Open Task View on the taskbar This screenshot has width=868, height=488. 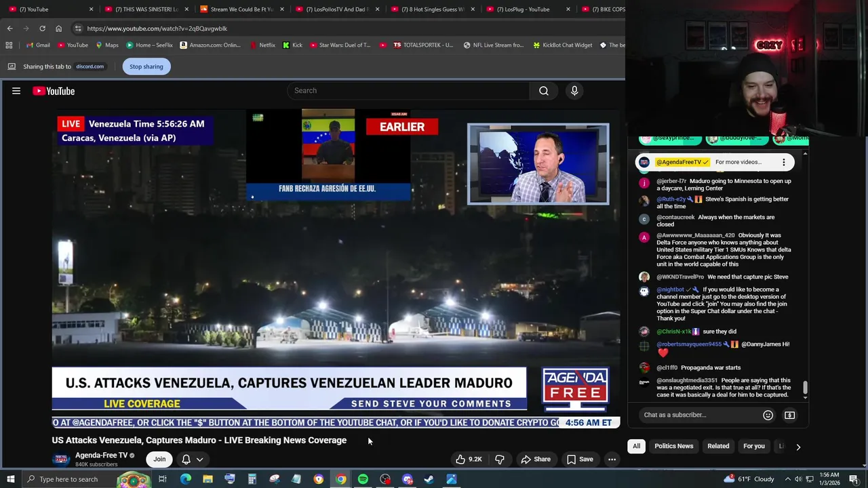(x=163, y=479)
